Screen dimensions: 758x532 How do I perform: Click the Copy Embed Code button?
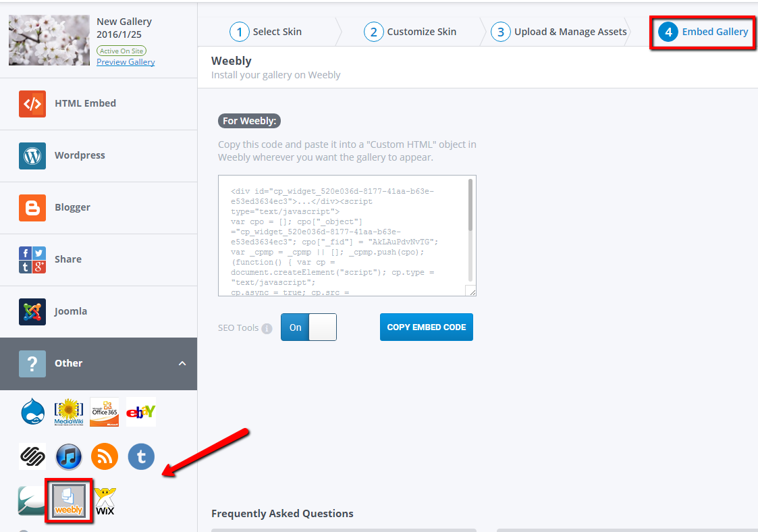coord(426,327)
